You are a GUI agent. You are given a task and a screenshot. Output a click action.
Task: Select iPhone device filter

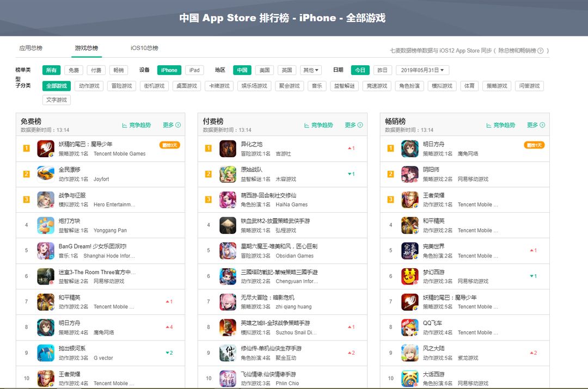(169, 70)
